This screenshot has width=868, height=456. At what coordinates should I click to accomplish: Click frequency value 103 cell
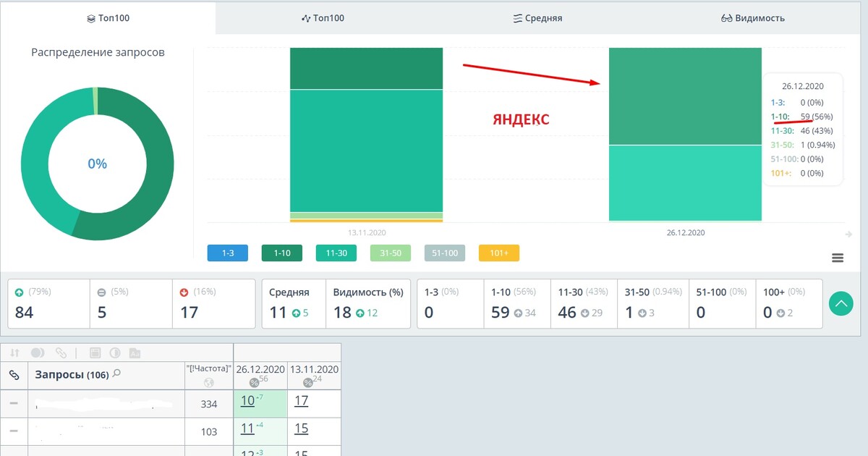coord(209,431)
